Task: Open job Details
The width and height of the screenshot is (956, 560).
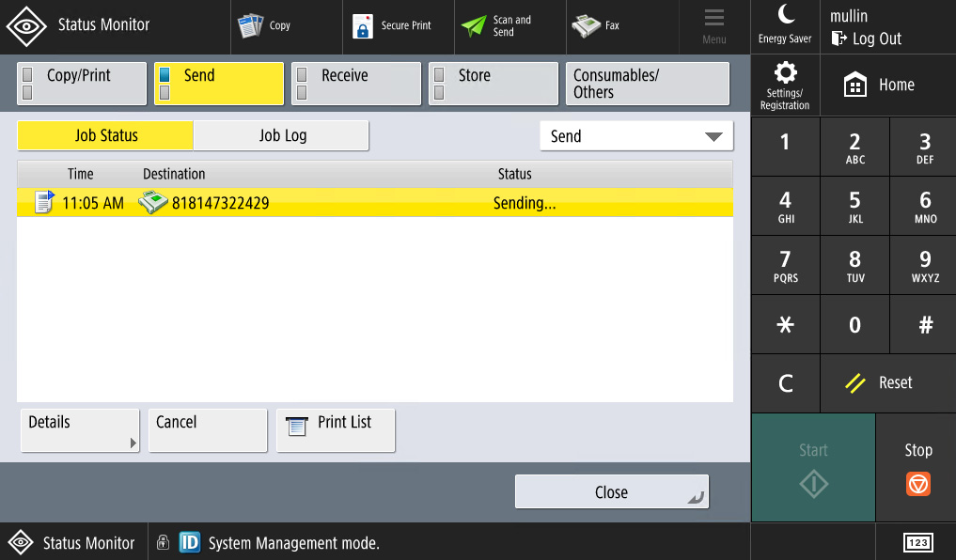Action: pyautogui.click(x=80, y=430)
